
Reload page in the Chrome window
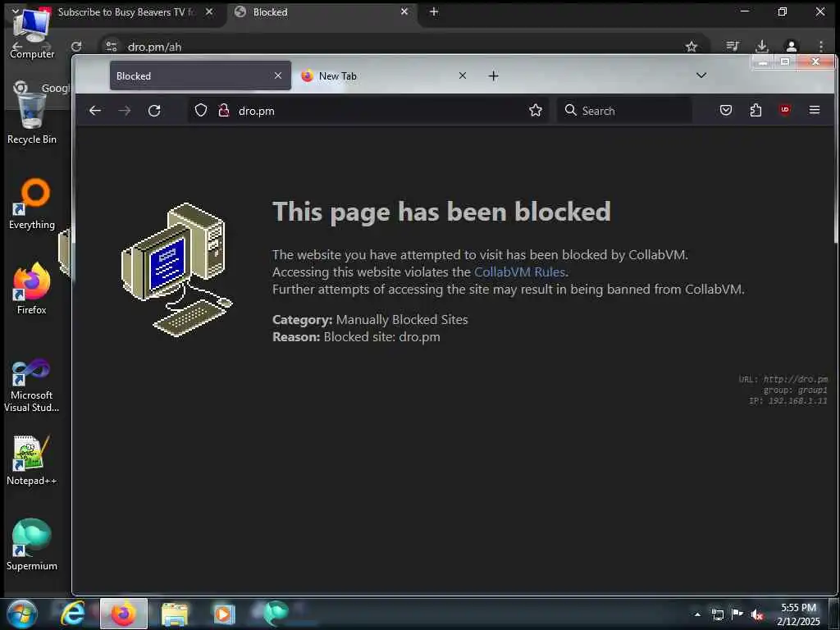click(x=76, y=47)
